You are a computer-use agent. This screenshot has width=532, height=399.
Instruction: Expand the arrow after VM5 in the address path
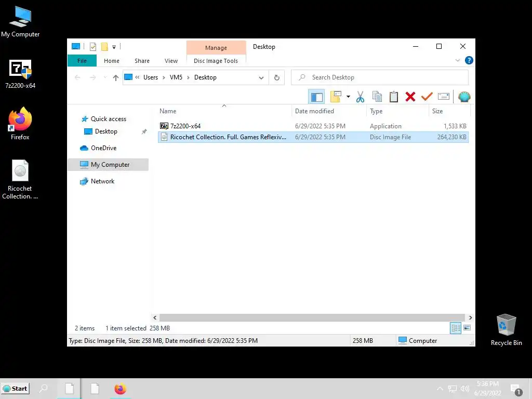coord(188,78)
